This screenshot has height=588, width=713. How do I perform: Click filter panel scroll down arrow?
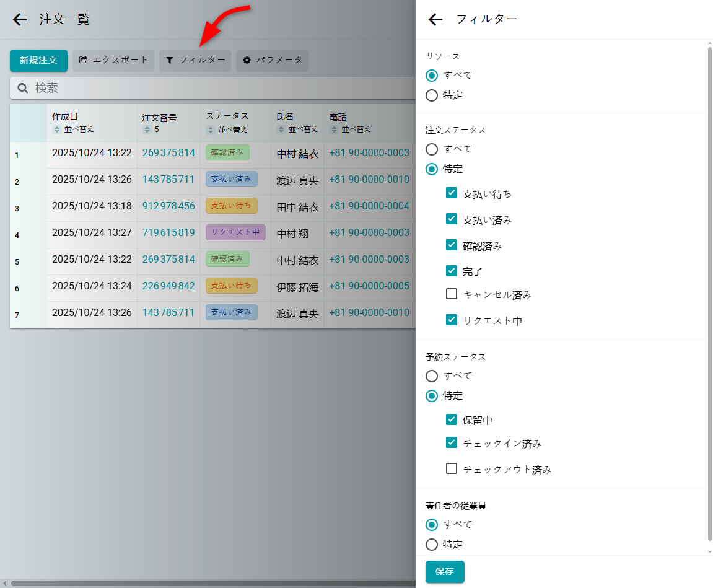pos(710,552)
